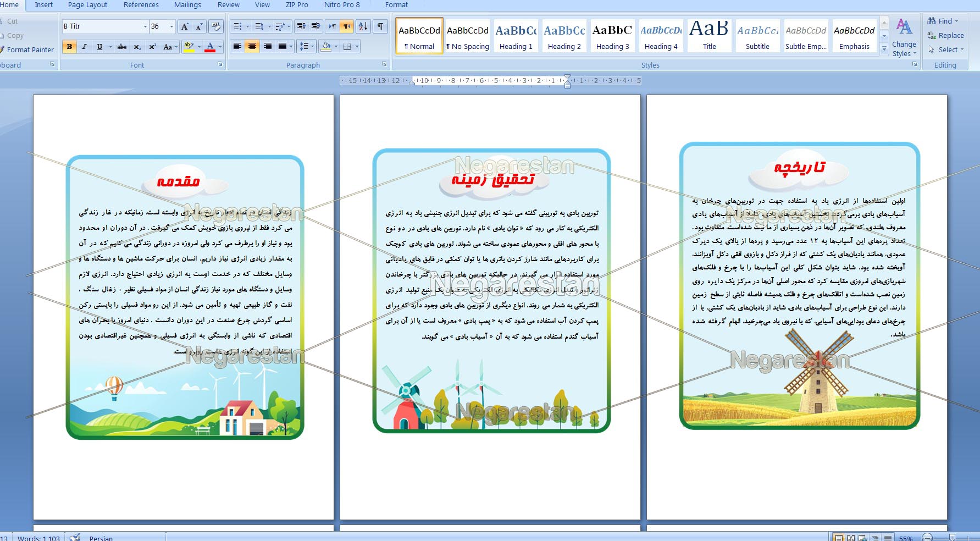Toggle justify alignment
The width and height of the screenshot is (980, 541).
point(283,47)
